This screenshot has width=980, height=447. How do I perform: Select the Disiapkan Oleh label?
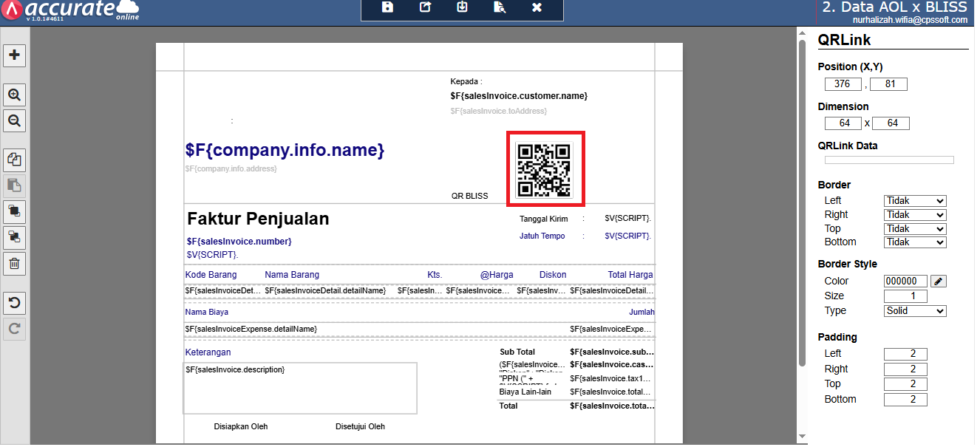(x=241, y=427)
